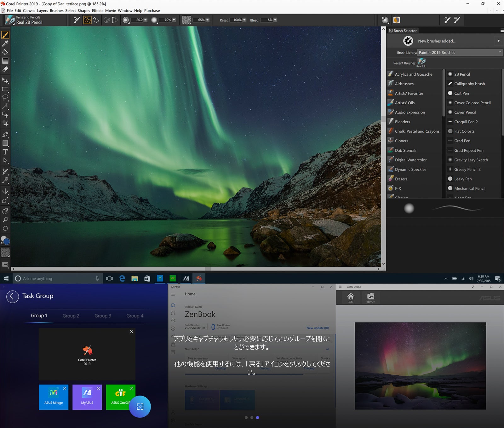Toggle Perspective Guides icon in property bar
504x428 pixels.
(x=115, y=20)
